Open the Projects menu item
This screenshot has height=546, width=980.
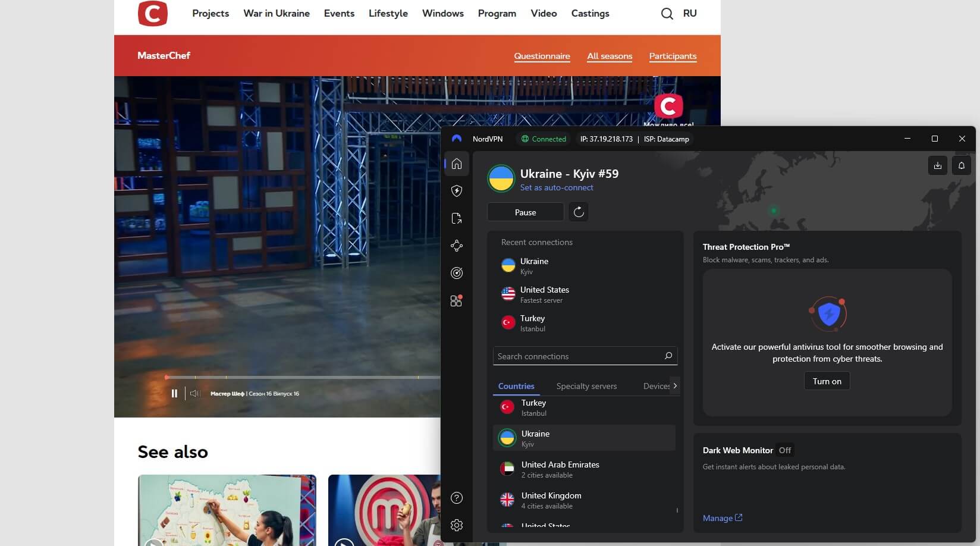pos(211,13)
